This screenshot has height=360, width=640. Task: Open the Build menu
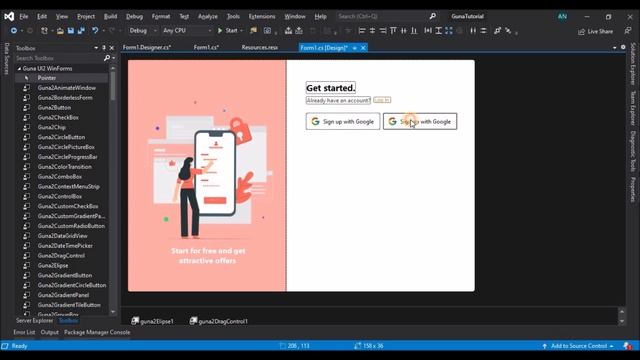click(x=110, y=16)
